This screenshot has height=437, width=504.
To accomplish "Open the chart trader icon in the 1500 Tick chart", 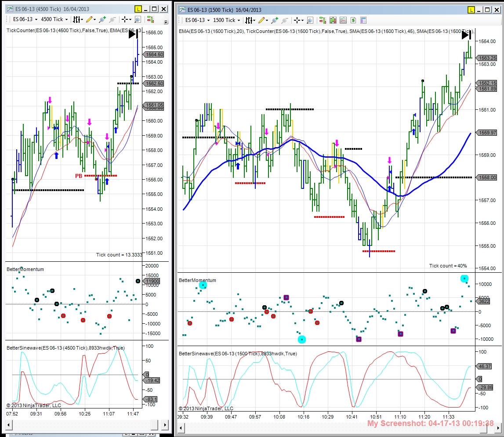I will (x=323, y=20).
